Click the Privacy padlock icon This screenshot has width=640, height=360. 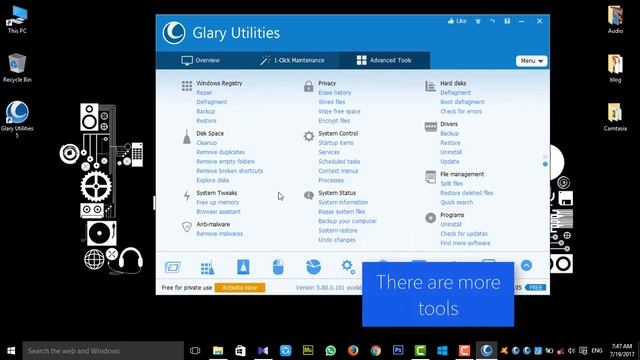click(309, 86)
